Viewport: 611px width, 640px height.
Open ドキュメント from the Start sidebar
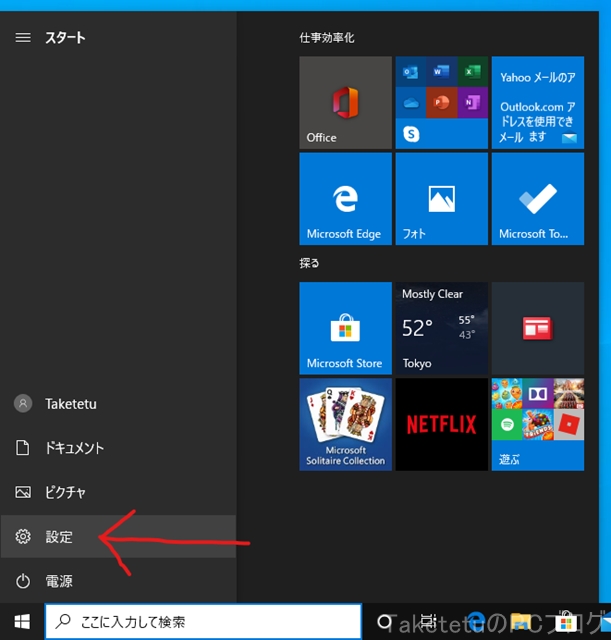(x=118, y=448)
